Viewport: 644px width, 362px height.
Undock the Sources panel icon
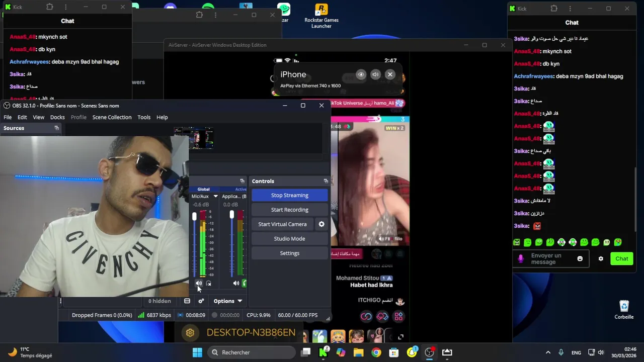click(56, 128)
